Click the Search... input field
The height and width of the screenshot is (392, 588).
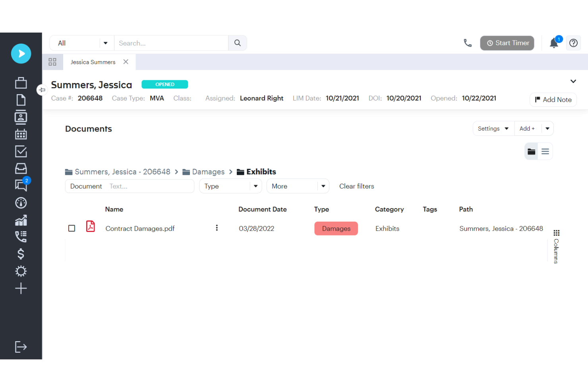click(171, 43)
